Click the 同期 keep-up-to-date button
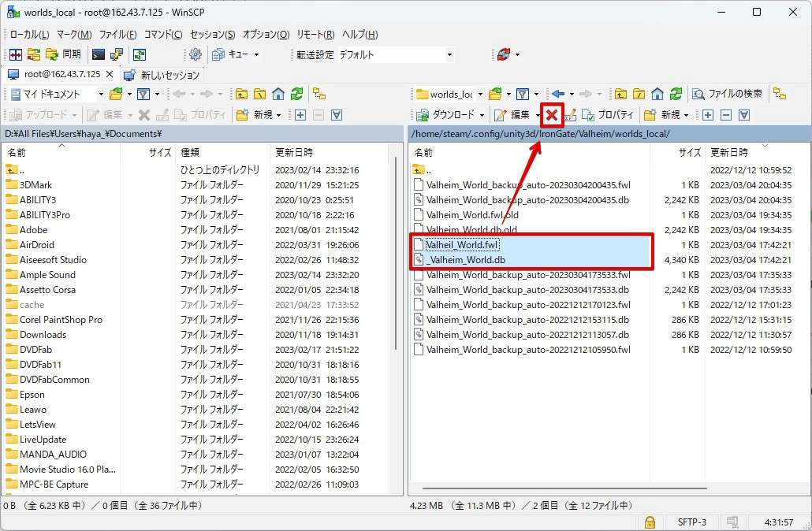Viewport: 812px width, 531px height. (64, 54)
